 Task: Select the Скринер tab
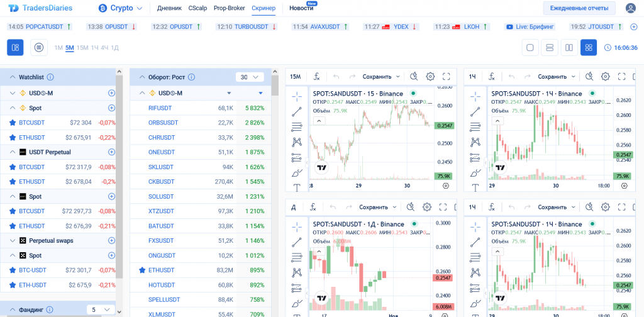(264, 8)
